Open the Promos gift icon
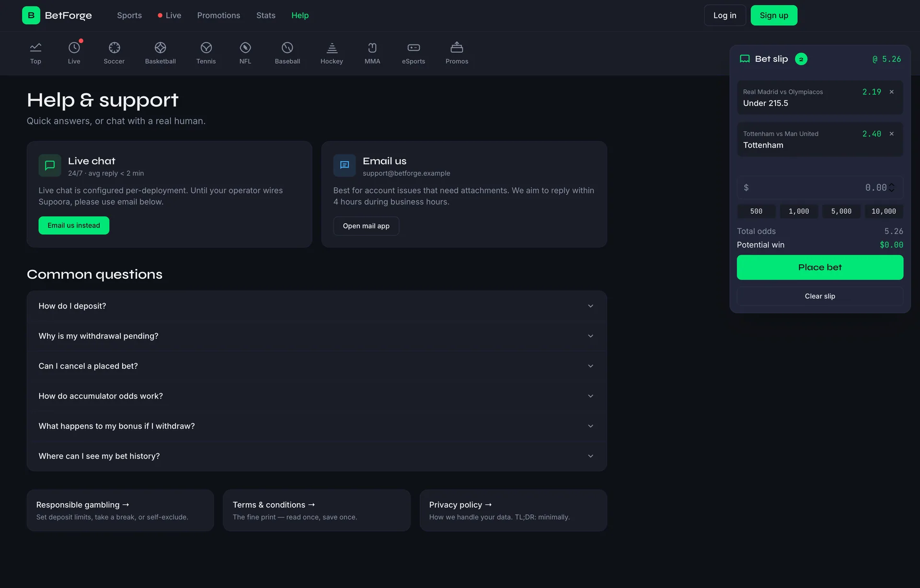This screenshot has width=920, height=588. (457, 47)
